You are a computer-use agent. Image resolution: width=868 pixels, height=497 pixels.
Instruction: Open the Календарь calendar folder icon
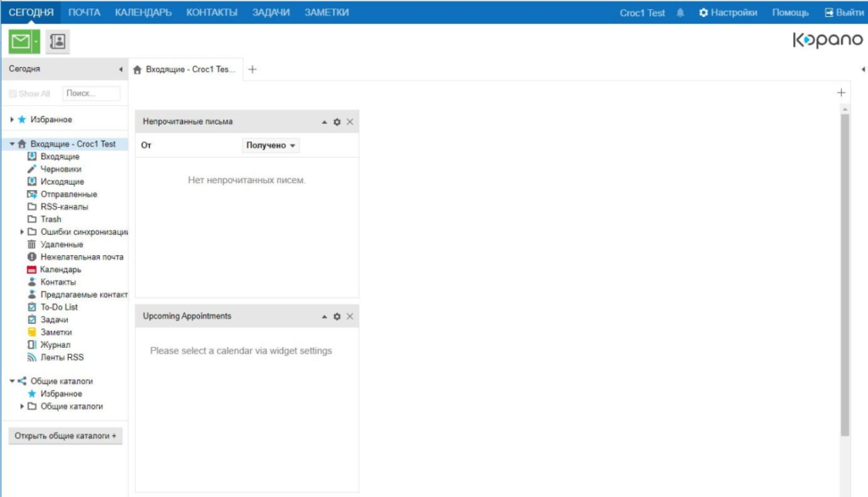(31, 270)
